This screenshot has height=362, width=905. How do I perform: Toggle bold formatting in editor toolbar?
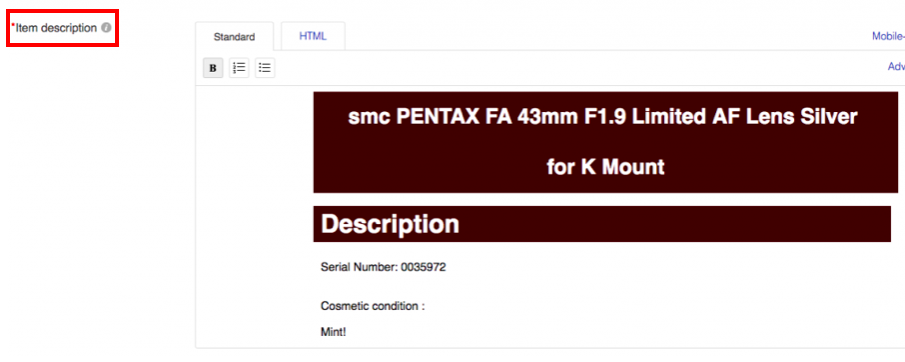tap(213, 68)
